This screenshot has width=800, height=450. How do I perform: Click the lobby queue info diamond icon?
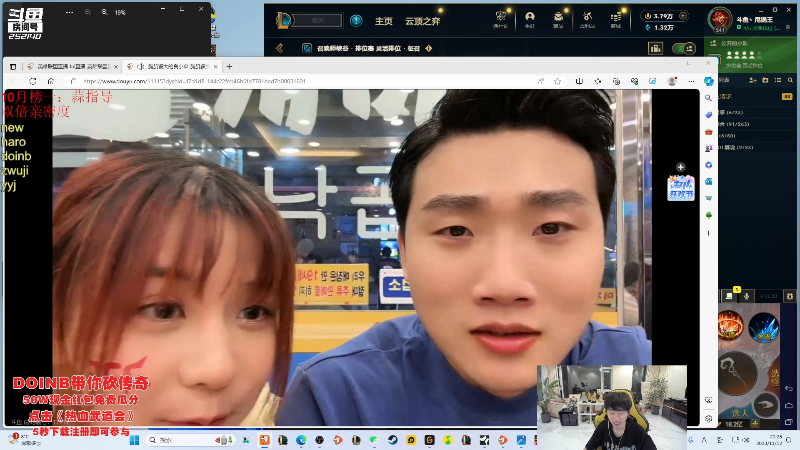(429, 48)
